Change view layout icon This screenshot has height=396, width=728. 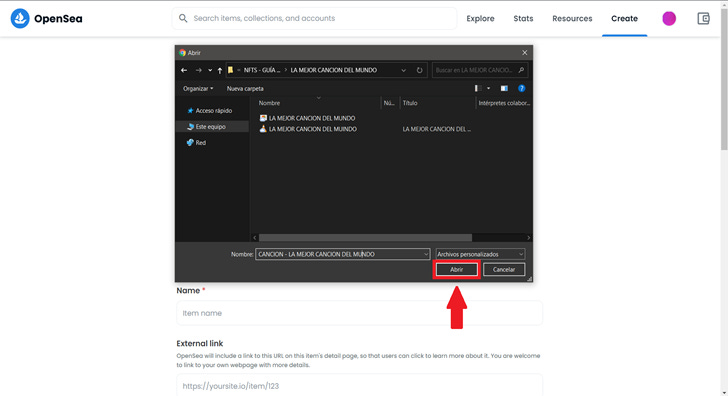coord(478,88)
